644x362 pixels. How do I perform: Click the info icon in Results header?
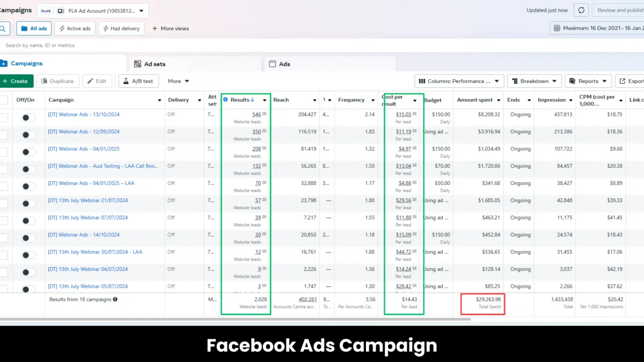225,100
